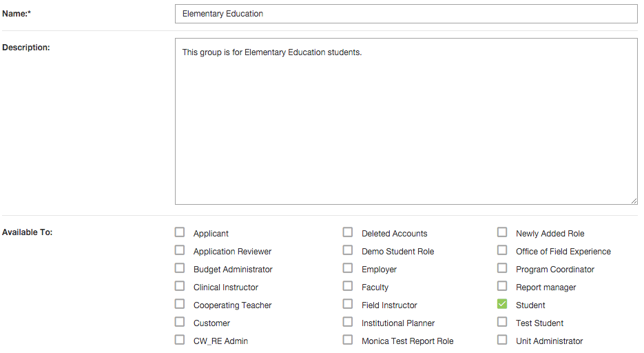644x353 pixels.
Task: Tick the Institutional Planner checkbox
Action: 347,322
